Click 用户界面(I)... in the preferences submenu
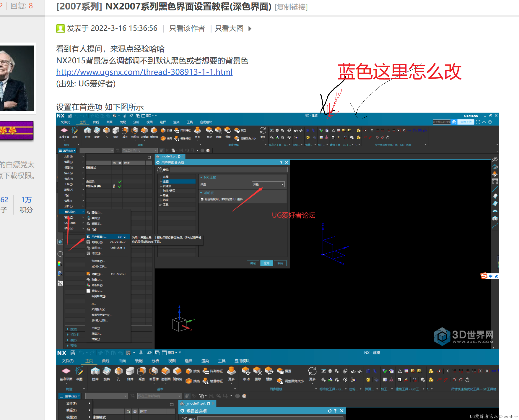 coord(108,237)
